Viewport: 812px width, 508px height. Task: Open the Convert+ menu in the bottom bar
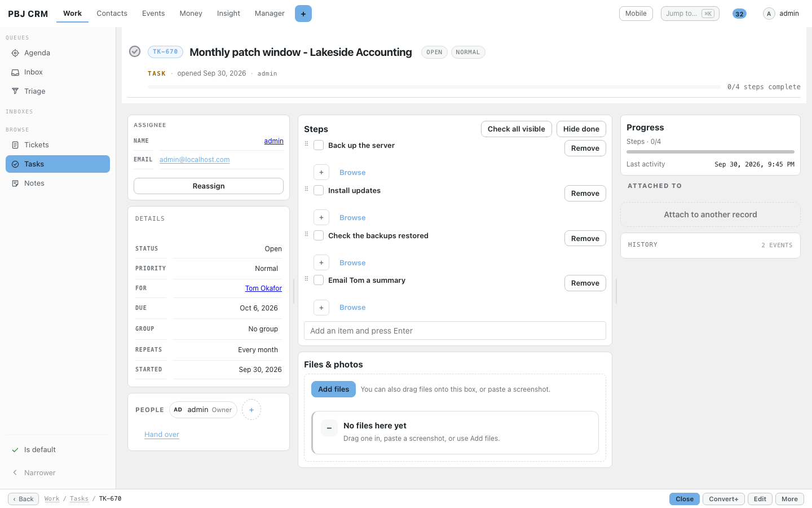pyautogui.click(x=723, y=499)
